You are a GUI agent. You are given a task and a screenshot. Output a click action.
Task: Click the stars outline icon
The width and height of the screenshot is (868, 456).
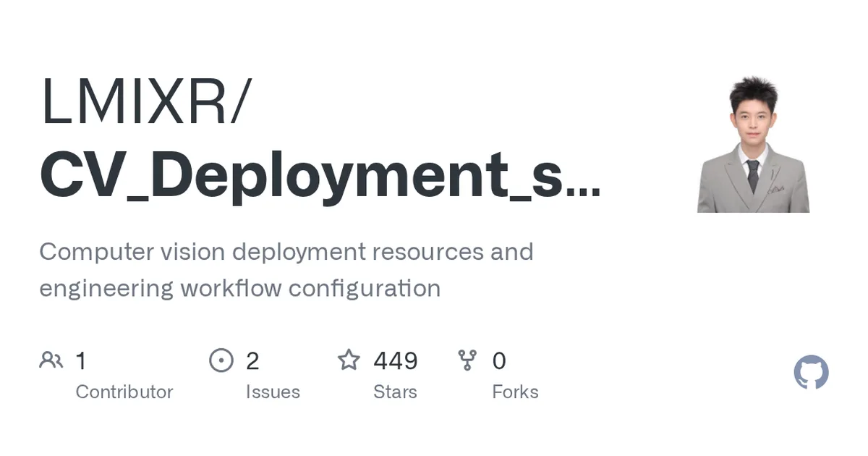tap(349, 360)
